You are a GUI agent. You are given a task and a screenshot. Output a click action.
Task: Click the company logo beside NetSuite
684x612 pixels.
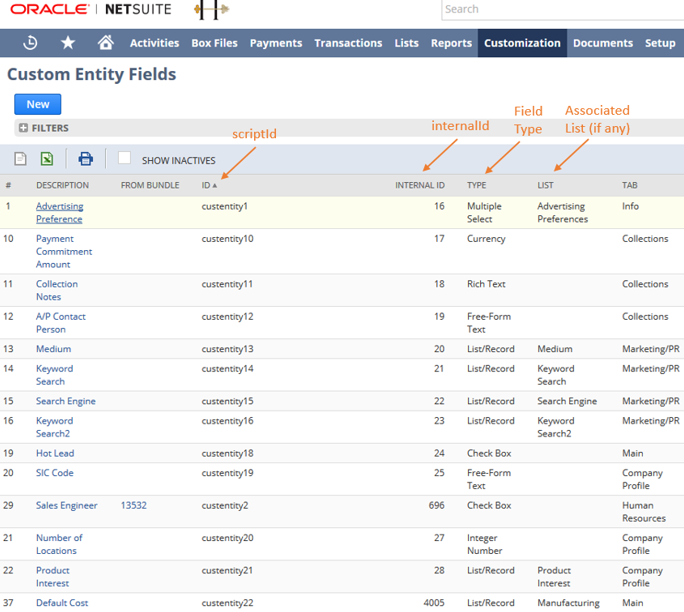pos(212,10)
